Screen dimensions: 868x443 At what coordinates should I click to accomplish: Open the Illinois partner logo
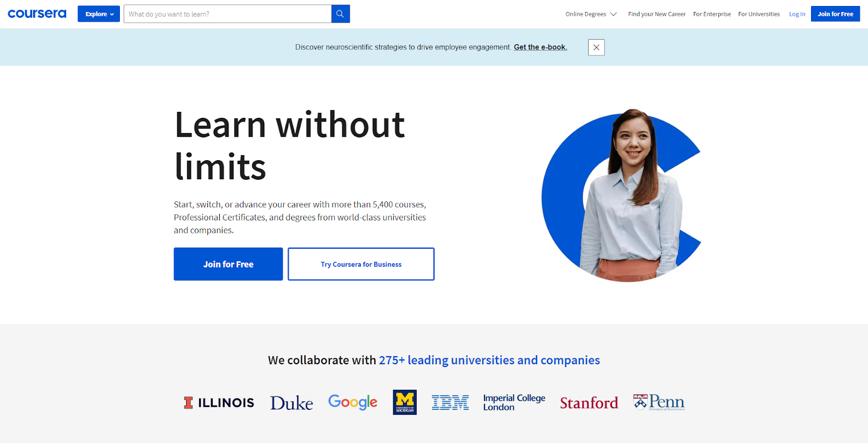coord(219,402)
